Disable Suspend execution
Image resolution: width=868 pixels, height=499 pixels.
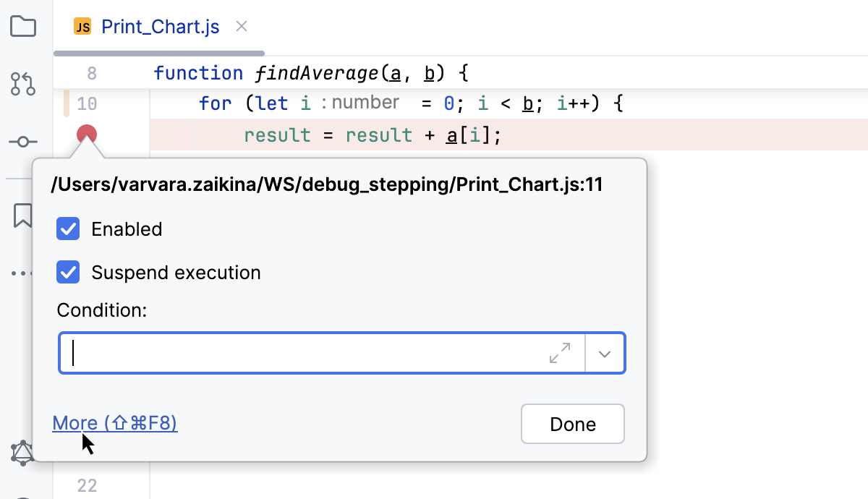click(67, 273)
